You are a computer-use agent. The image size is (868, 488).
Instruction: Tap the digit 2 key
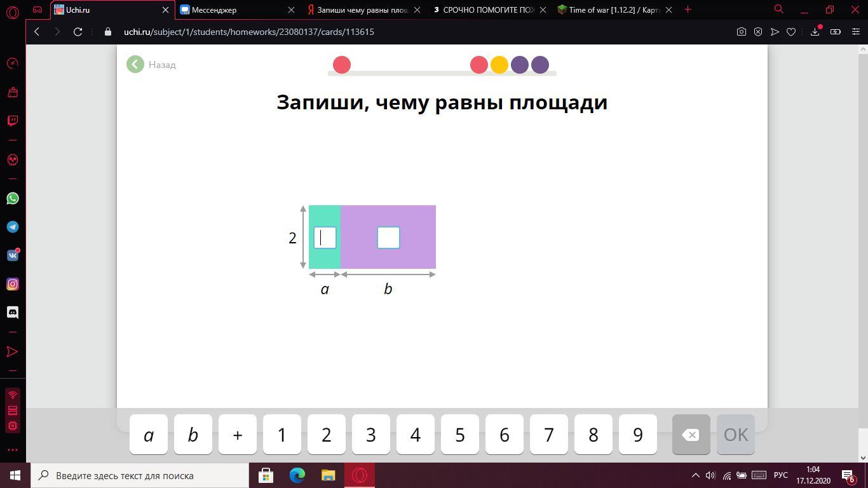pyautogui.click(x=327, y=435)
